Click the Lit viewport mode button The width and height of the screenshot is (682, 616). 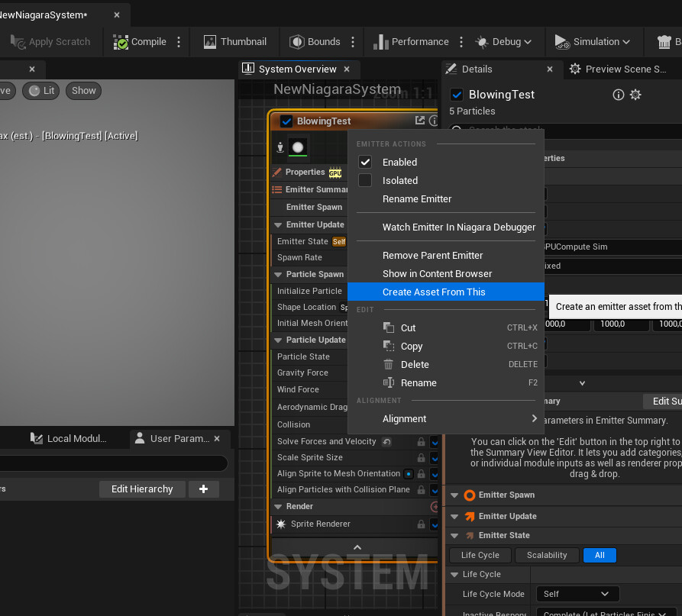coord(41,90)
